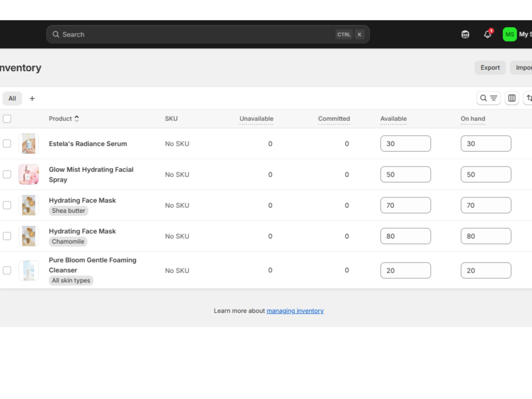Edit Available quantity for Glow Mist spray
Image resolution: width=532 pixels, height=399 pixels.
(x=405, y=174)
